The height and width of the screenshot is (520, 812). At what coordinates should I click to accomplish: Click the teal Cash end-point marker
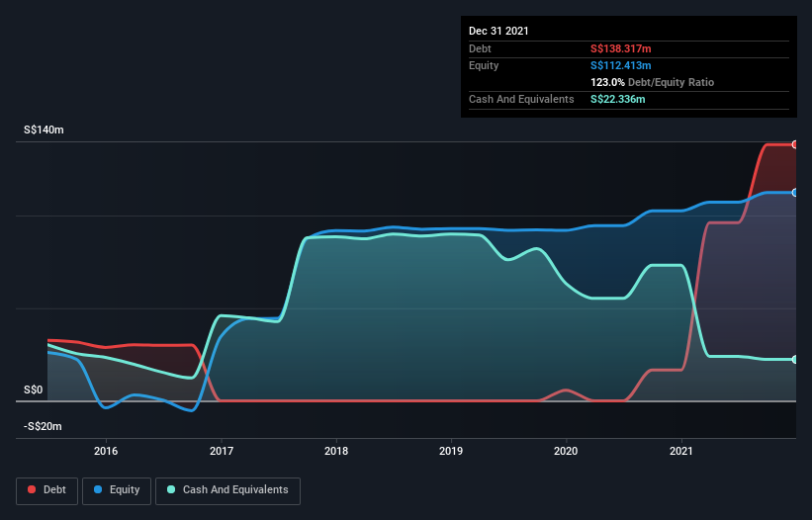(x=795, y=359)
